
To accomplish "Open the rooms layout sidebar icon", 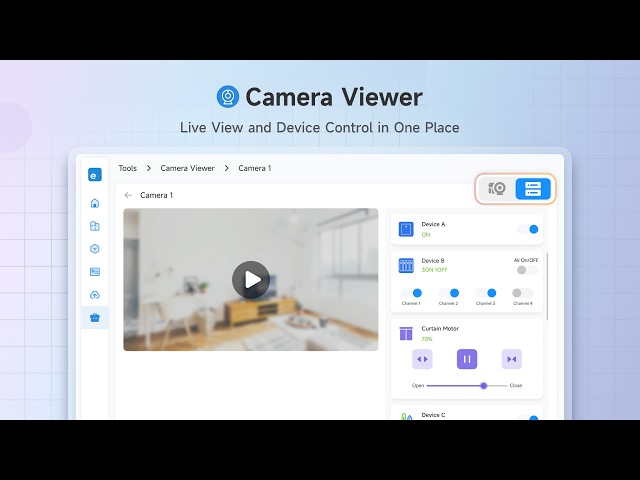I will 95,226.
